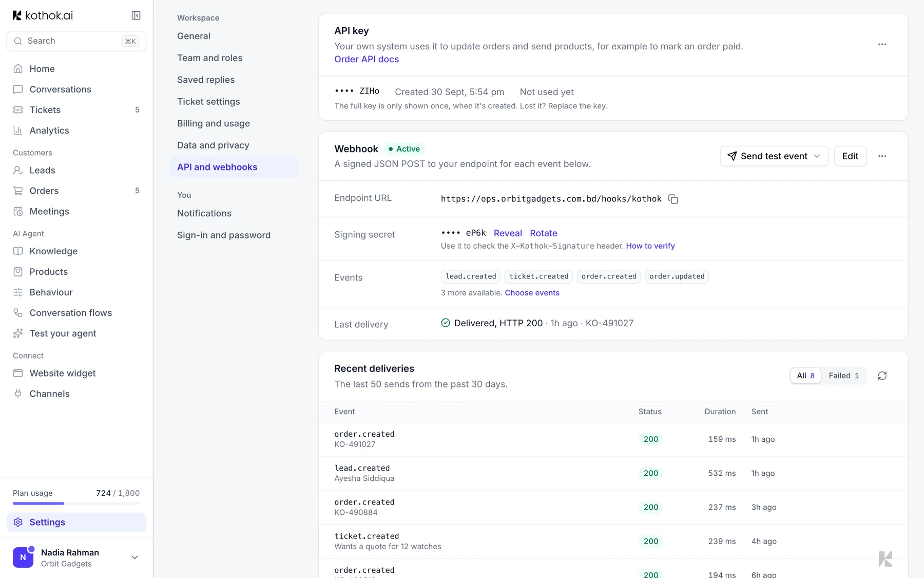The height and width of the screenshot is (578, 924).
Task: Open Tickets in sidebar
Action: click(x=76, y=110)
